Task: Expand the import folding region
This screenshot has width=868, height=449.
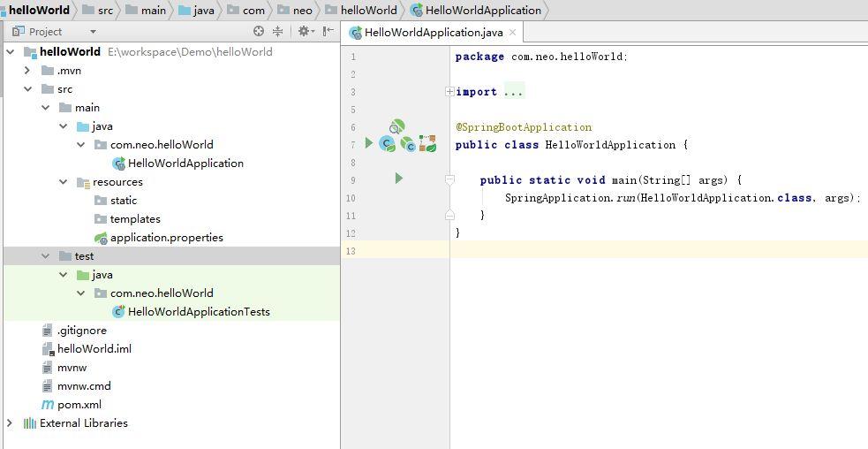Action: [x=449, y=91]
